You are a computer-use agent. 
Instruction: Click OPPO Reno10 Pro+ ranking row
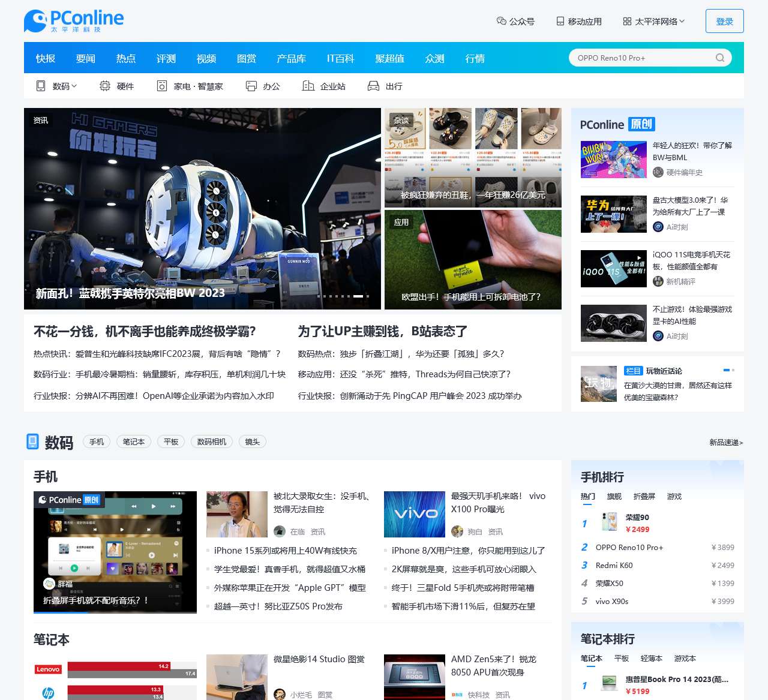point(658,547)
